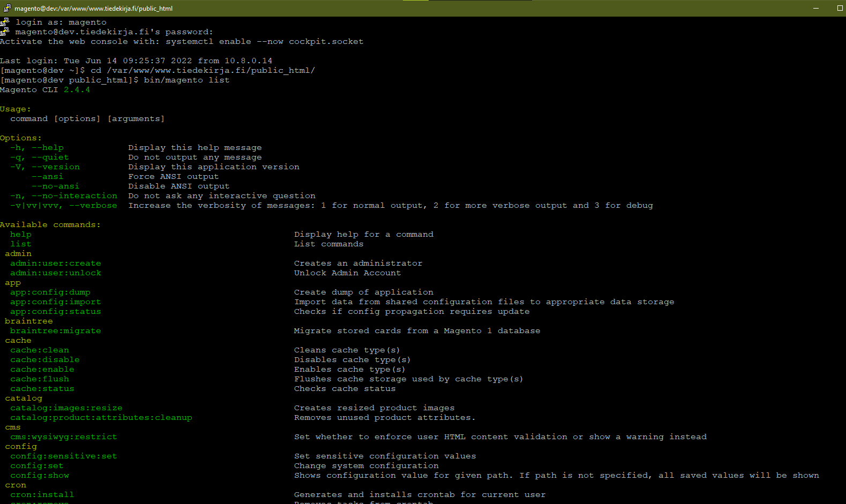
Task: Click 'app:config:dump' command
Action: (x=50, y=292)
